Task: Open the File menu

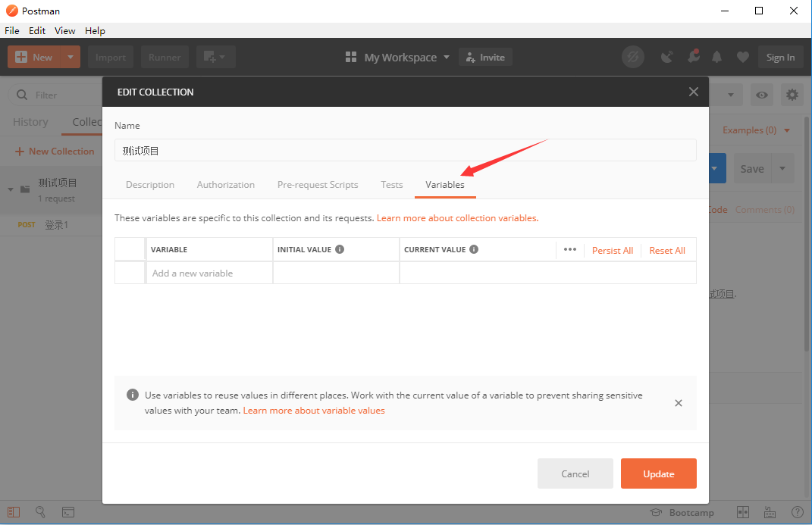Action: coord(12,30)
